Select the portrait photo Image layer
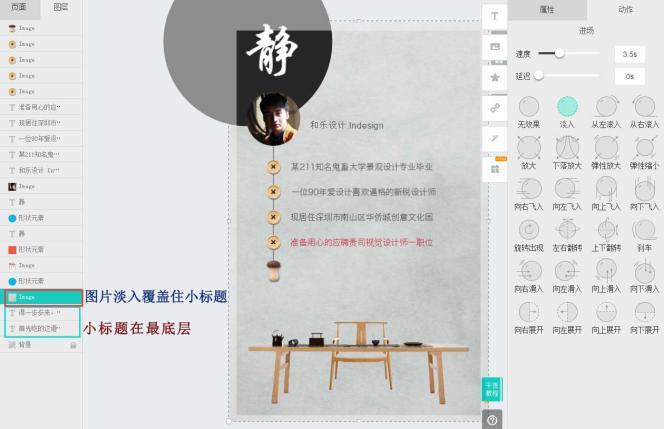 (x=41, y=186)
